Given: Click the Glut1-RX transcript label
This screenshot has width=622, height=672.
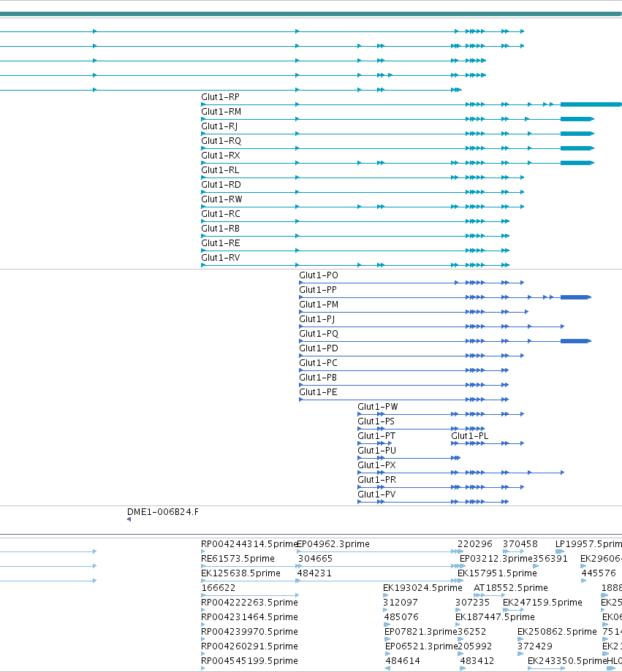Looking at the screenshot, I should (221, 156).
